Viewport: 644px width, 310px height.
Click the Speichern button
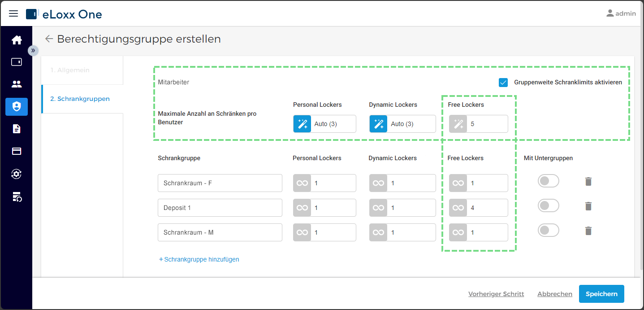point(601,294)
